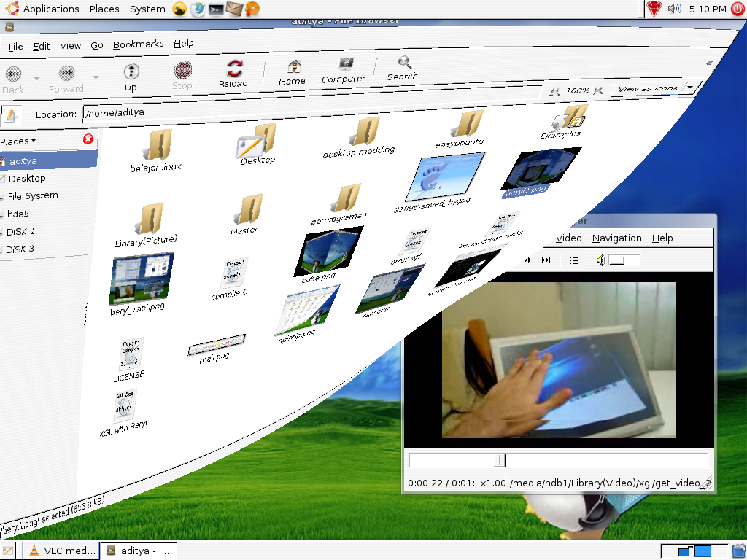Screen dimensions: 747x560
Task: Skip to next track in VLC
Action: click(546, 260)
